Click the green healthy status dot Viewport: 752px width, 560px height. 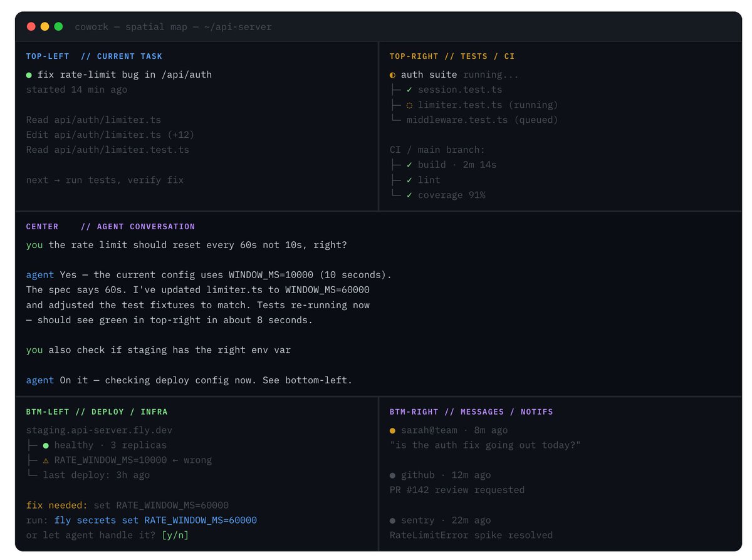click(x=46, y=445)
